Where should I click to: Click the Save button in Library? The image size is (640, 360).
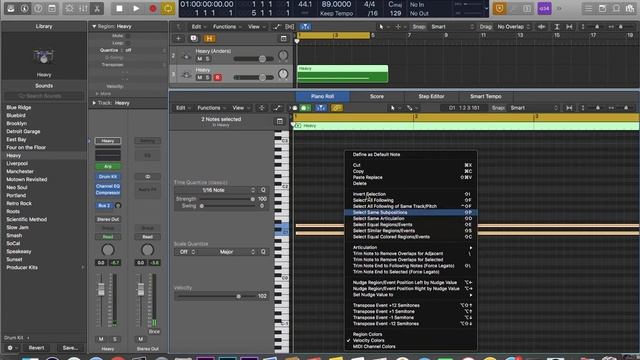(x=70, y=348)
